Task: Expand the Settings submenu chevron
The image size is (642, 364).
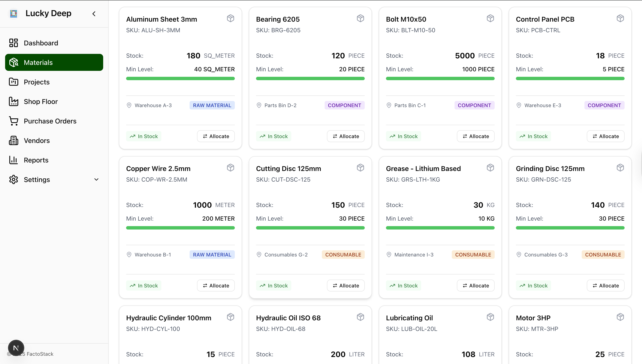Action: coord(96,179)
